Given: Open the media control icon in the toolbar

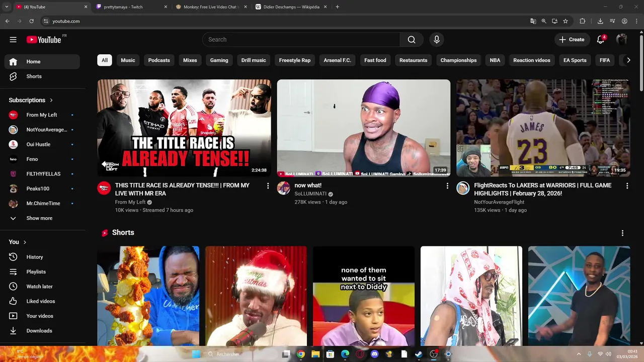Looking at the screenshot, I should point(612,21).
